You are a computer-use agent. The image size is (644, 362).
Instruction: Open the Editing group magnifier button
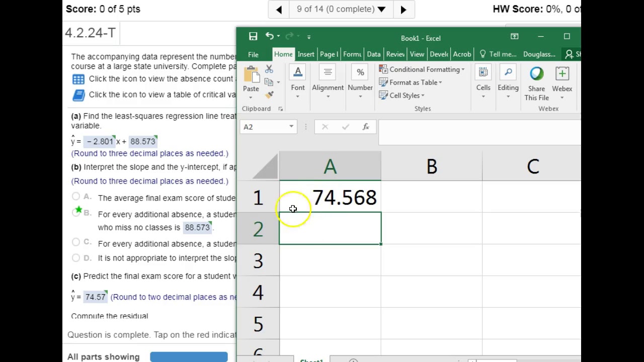pos(508,82)
